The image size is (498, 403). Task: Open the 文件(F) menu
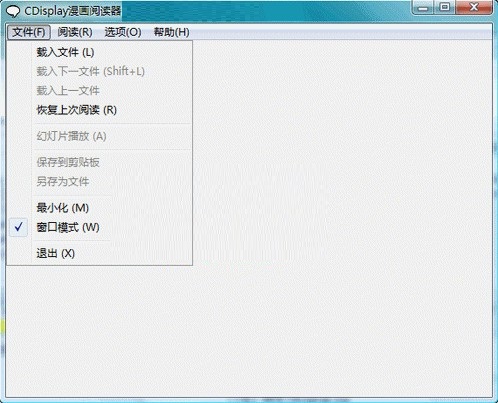[29, 32]
